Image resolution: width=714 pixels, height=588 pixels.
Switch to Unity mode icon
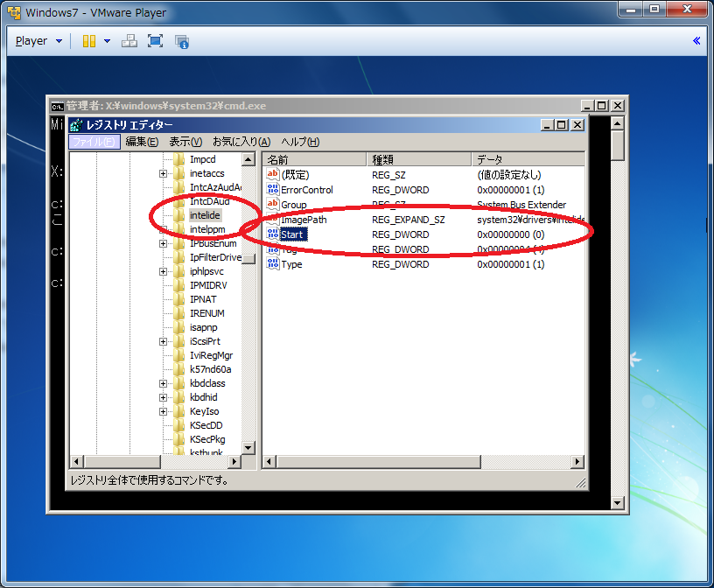click(182, 42)
